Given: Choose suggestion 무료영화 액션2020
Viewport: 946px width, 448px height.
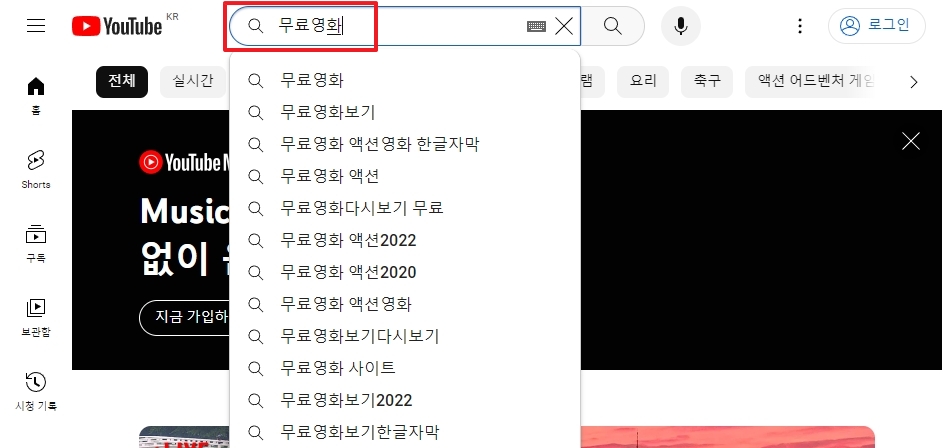Looking at the screenshot, I should 405,273.
